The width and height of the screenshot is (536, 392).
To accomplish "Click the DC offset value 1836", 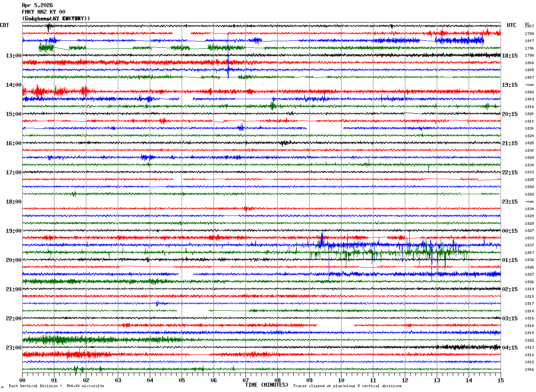I will coord(529,260).
